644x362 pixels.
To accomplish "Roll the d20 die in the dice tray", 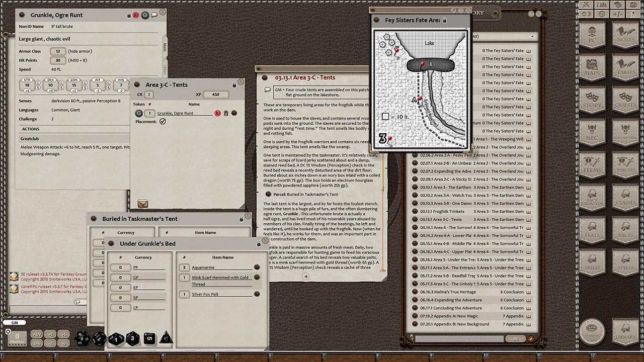I will coord(82,338).
